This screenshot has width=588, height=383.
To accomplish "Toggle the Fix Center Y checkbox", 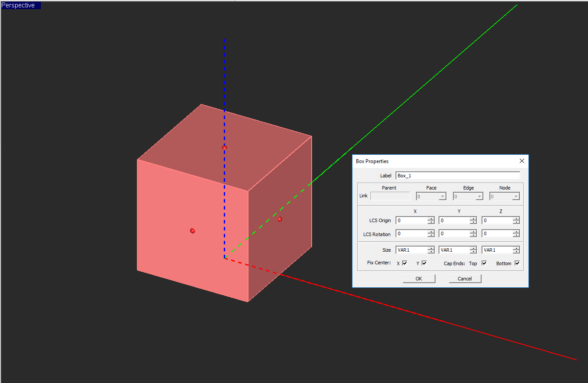I will point(424,263).
